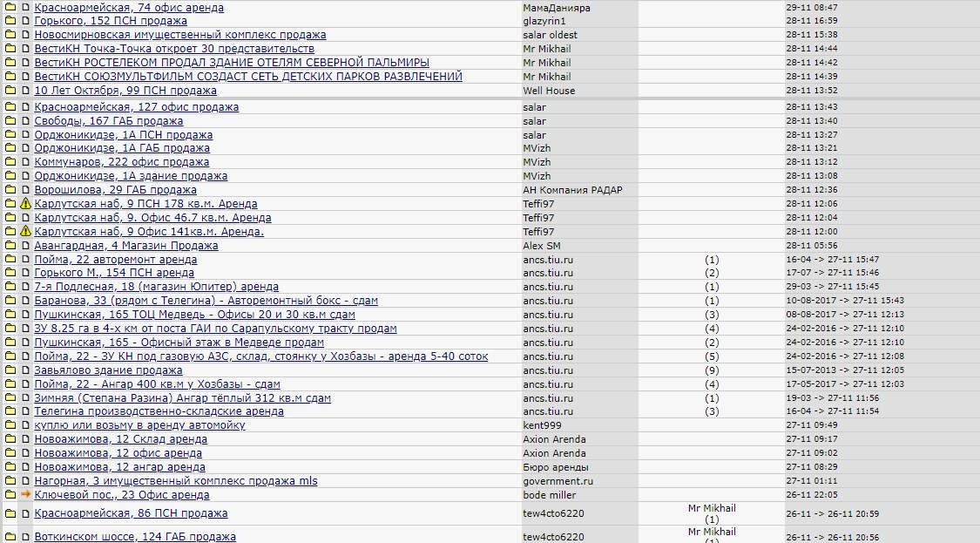Viewport: 980px width, 543px height.
Task: Click page icon beside Коммунаров, 222 офис продажа
Action: [x=25, y=161]
